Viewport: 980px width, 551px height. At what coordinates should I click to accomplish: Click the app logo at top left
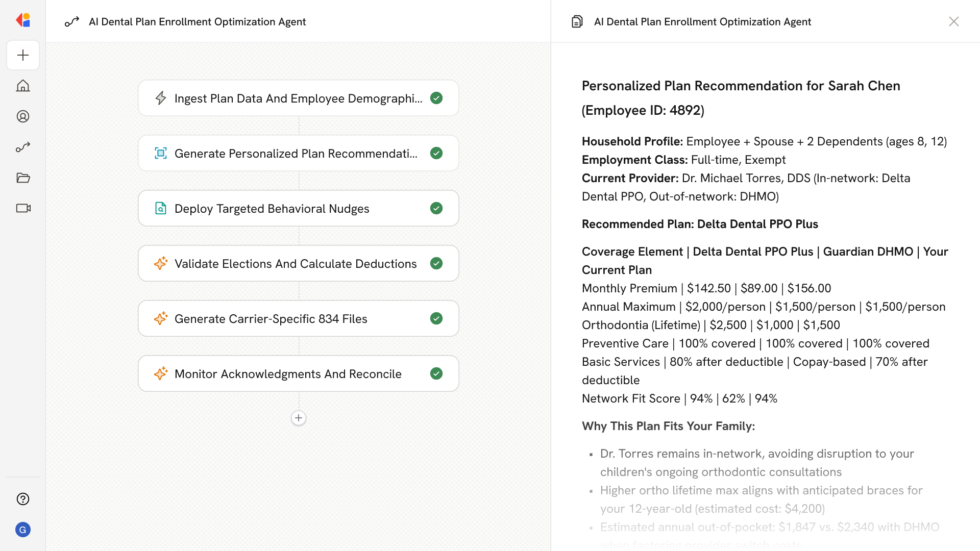click(x=23, y=20)
